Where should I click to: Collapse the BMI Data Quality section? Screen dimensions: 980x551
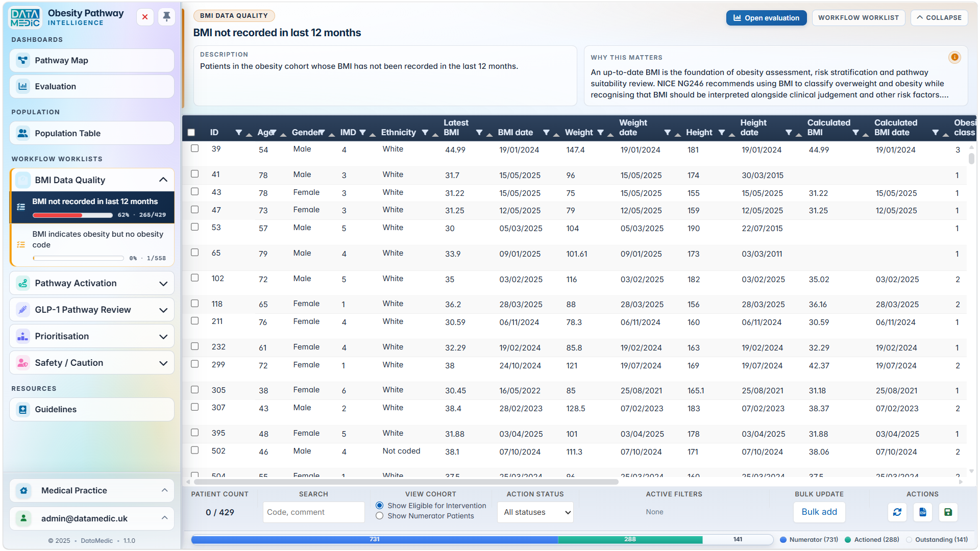point(163,180)
